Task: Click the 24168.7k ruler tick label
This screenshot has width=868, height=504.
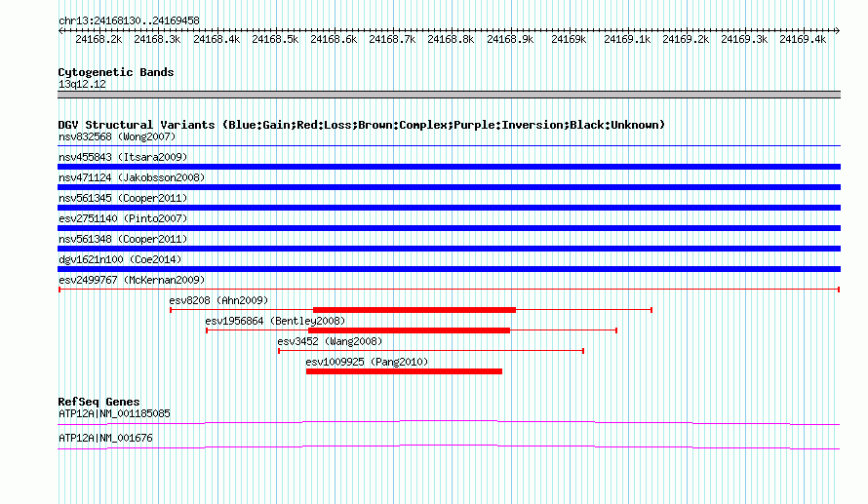Action: pyautogui.click(x=392, y=39)
